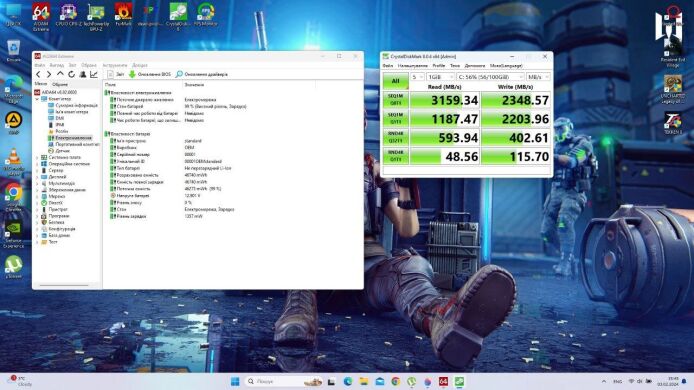
Task: Expand the DirectX tree node
Action: pyautogui.click(x=37, y=203)
